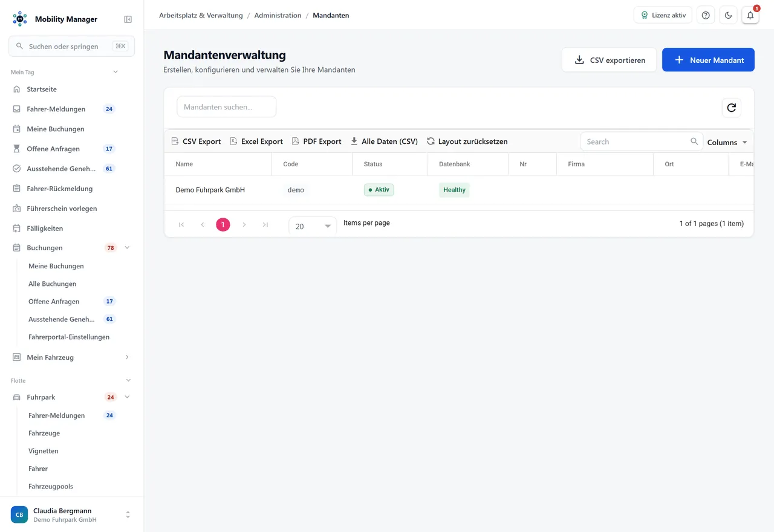Go to the first page
The height and width of the screenshot is (532, 774).
pos(181,225)
